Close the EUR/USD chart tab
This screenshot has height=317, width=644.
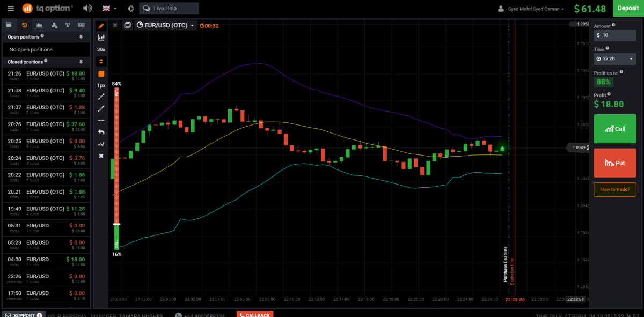point(115,25)
